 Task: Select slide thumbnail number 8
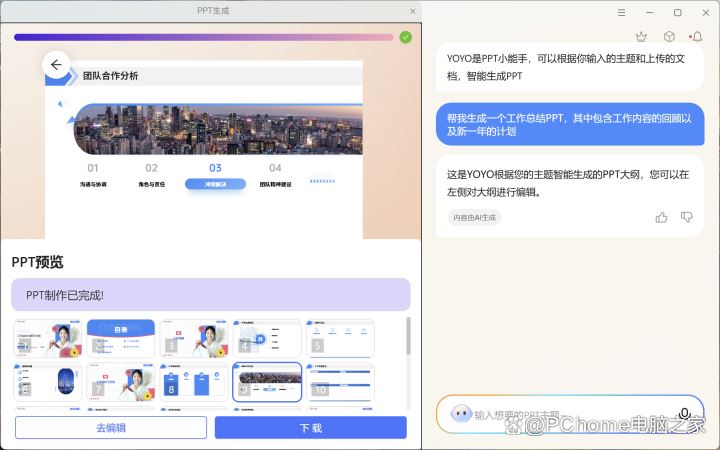pyautogui.click(x=194, y=381)
